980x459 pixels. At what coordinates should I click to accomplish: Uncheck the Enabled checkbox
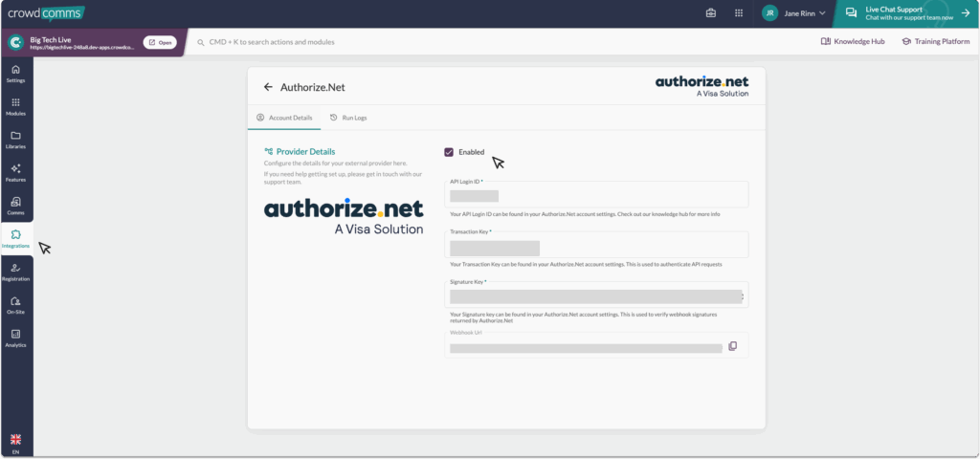pos(449,152)
